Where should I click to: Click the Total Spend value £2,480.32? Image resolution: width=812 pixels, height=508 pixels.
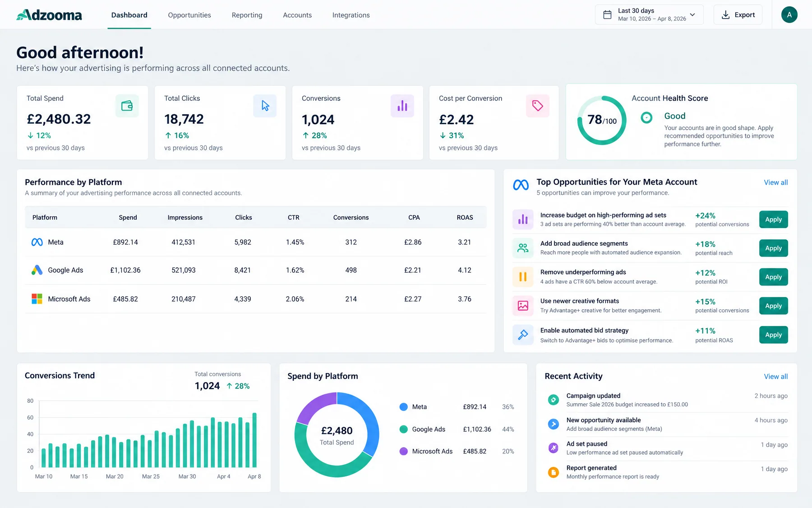(x=59, y=119)
